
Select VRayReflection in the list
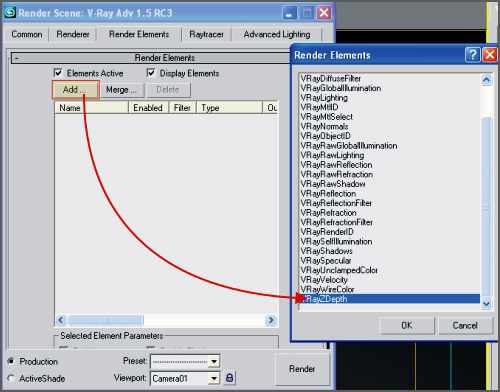point(389,194)
